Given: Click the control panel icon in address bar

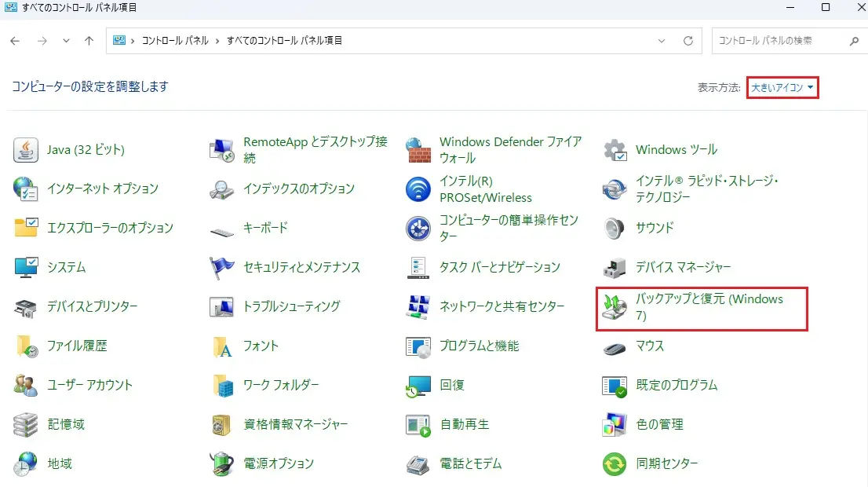Looking at the screenshot, I should (119, 40).
